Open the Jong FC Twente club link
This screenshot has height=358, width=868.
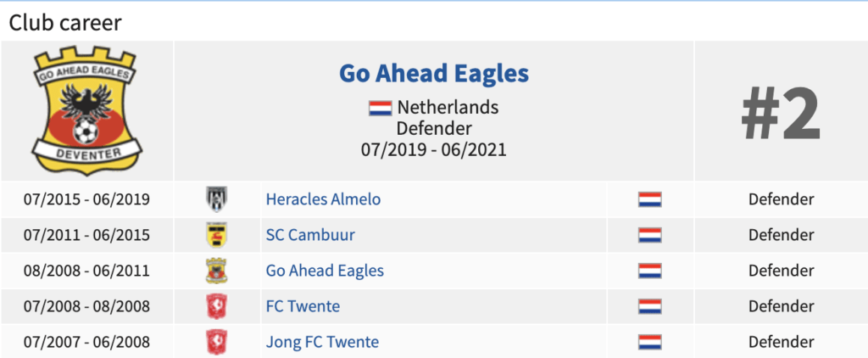[322, 342]
